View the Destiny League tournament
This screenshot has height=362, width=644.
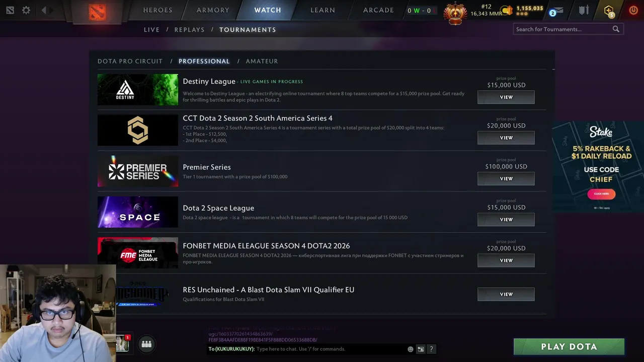(x=506, y=97)
